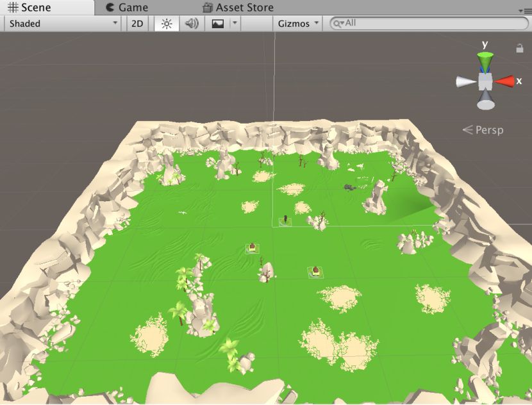Expand the Gizmos dropdown menu

tap(297, 24)
